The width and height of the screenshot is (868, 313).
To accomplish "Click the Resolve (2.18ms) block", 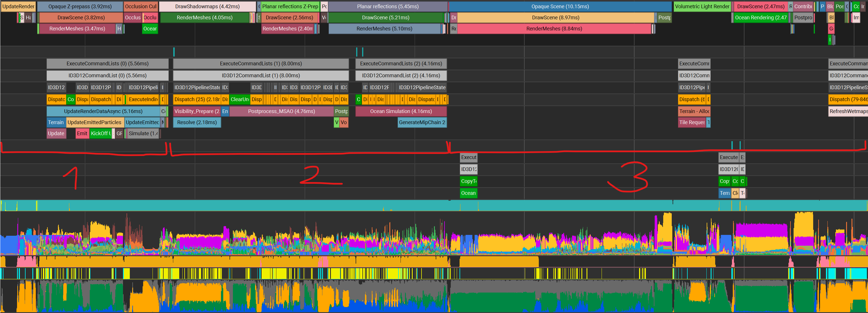I will [197, 122].
